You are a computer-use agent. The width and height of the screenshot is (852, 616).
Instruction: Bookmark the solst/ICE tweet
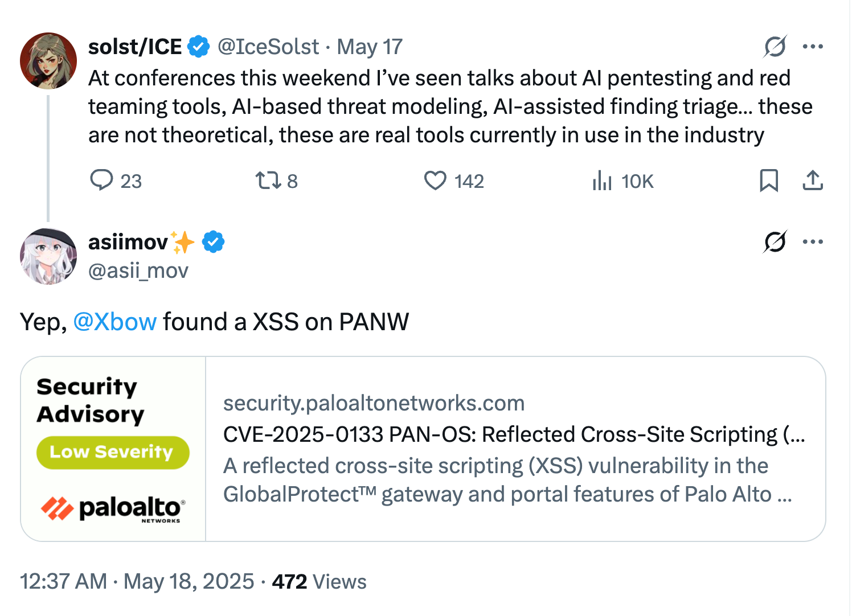(x=769, y=180)
